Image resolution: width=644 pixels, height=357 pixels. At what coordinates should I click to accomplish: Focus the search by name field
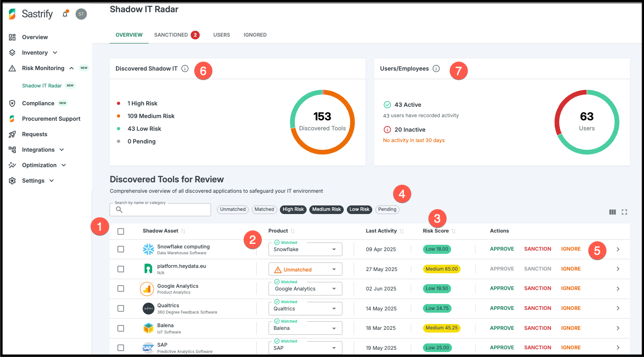(x=160, y=209)
